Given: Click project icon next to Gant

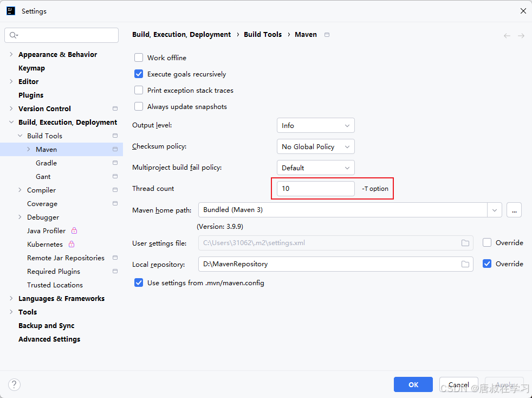Looking at the screenshot, I should coord(115,177).
